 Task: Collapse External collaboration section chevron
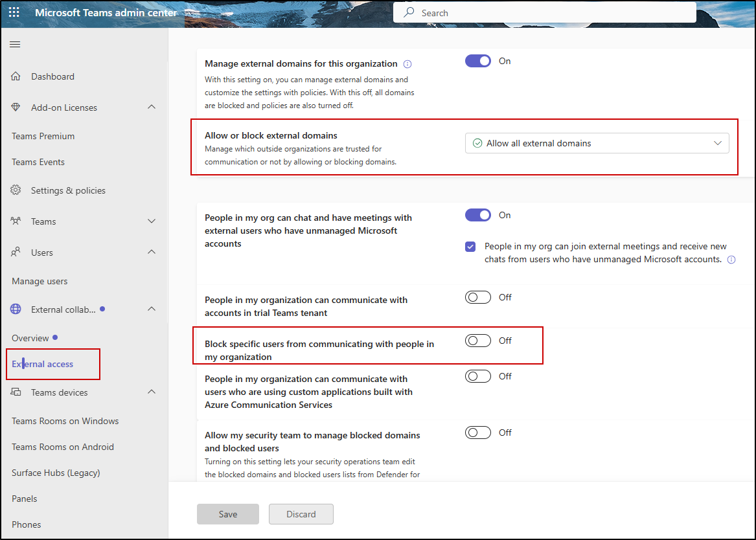point(152,309)
